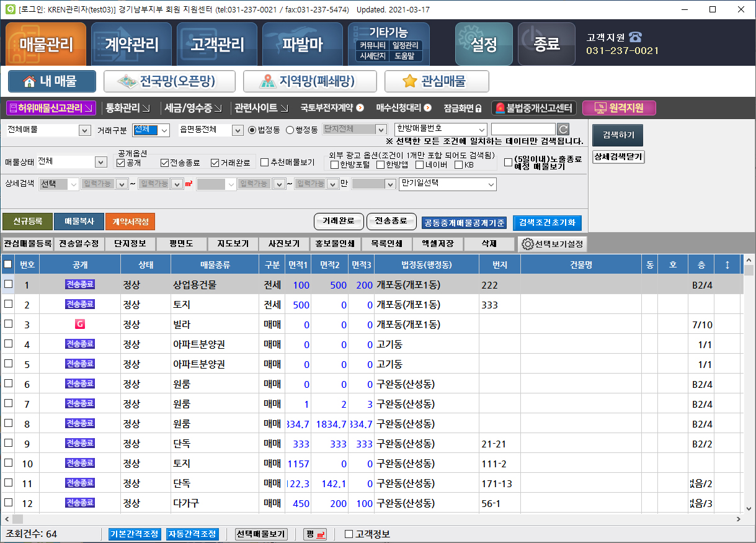This screenshot has height=543, width=756.
Task: Open the 설정 (settings) gear menu
Action: (x=484, y=43)
